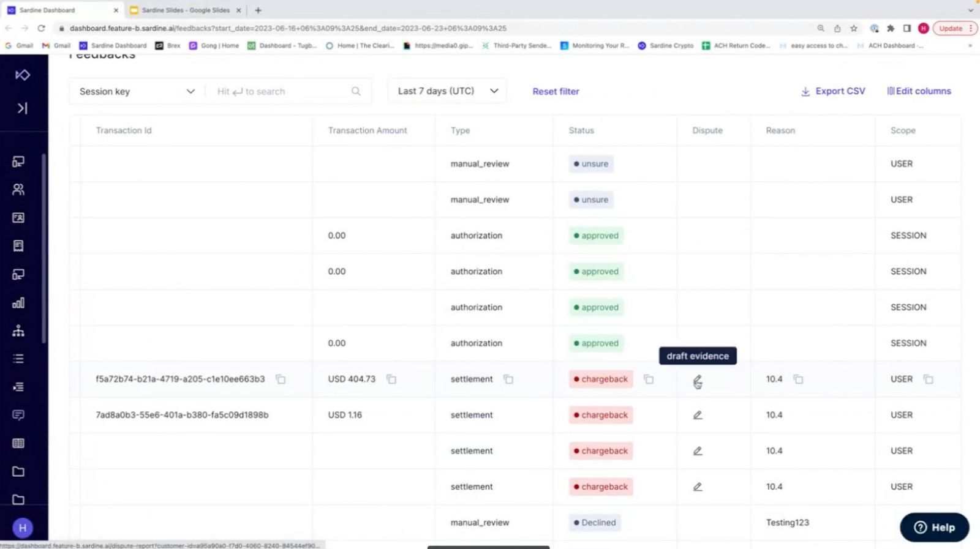Open Gong | Home bookmark

214,45
